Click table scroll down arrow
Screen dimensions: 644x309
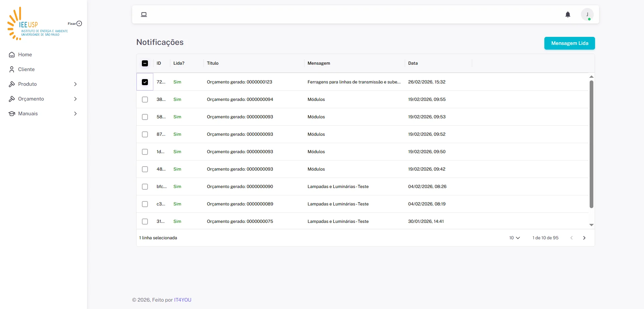click(592, 225)
